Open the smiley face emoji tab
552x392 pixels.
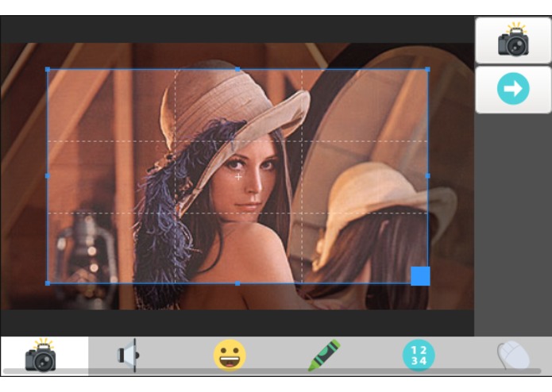(x=230, y=355)
